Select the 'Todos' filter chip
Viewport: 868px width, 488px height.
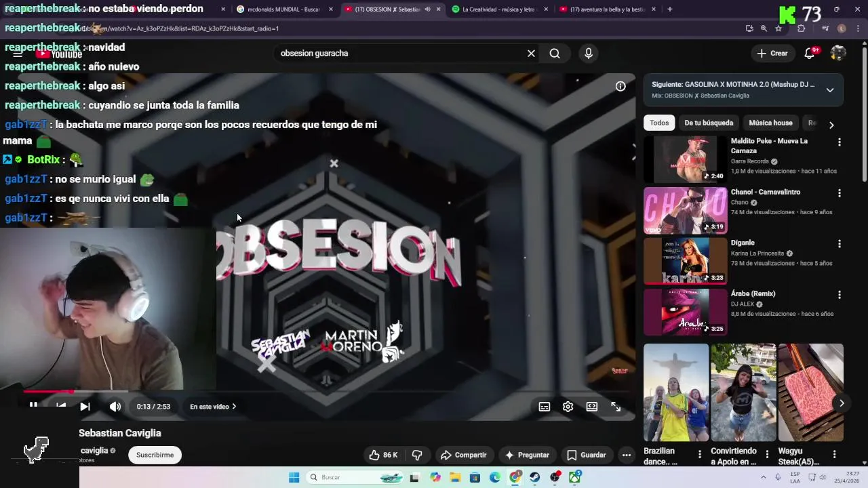coord(659,123)
